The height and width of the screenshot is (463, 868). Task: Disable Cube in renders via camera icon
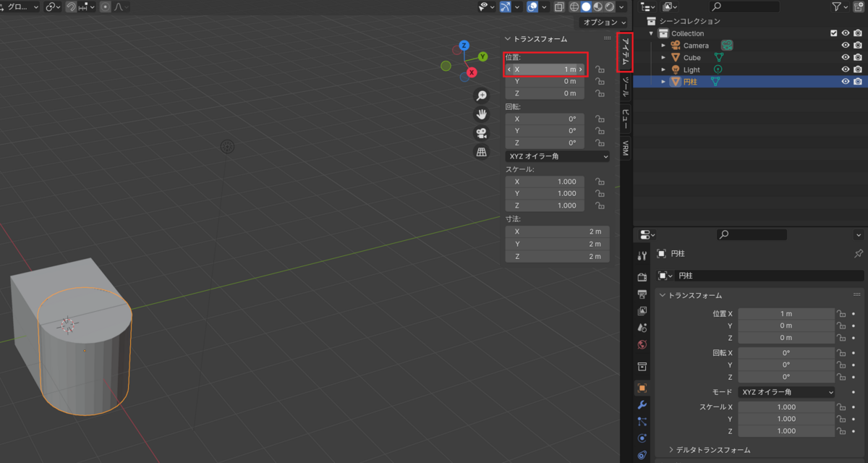point(858,58)
